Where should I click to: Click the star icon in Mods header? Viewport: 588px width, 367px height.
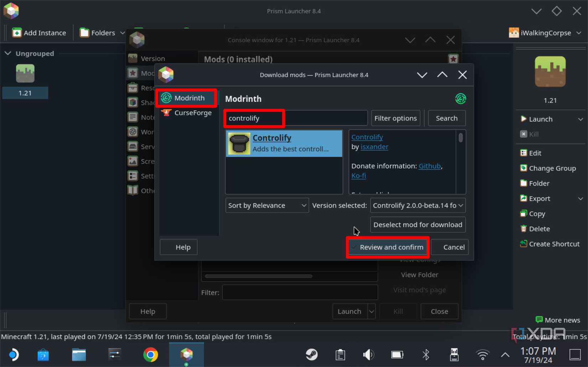pos(453,59)
